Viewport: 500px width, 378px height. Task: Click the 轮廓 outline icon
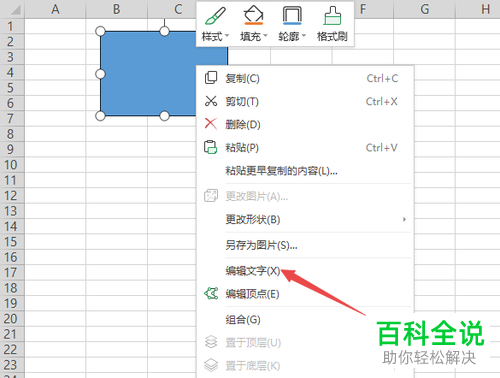[x=292, y=16]
